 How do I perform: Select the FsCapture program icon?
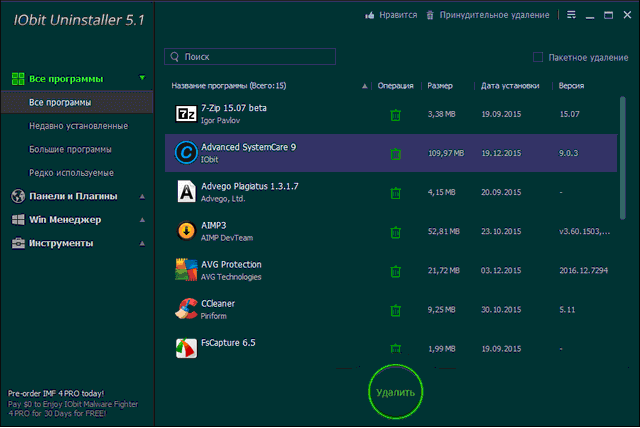(186, 348)
